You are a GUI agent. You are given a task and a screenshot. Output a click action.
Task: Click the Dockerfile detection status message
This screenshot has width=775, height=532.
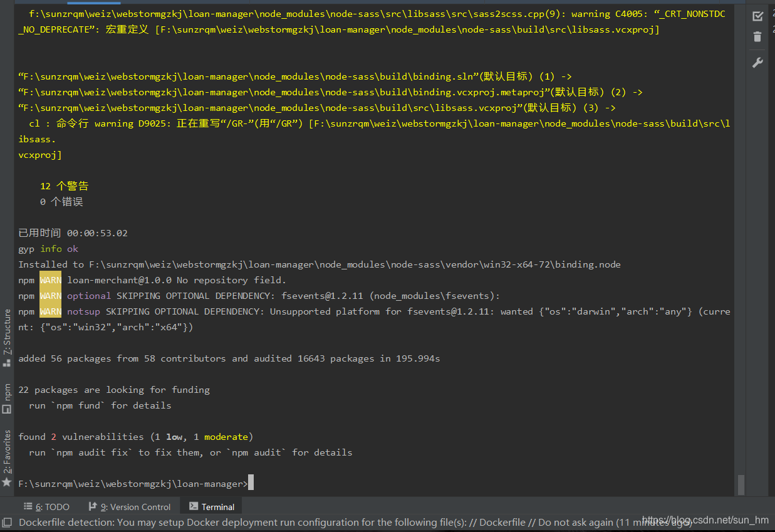click(x=355, y=522)
